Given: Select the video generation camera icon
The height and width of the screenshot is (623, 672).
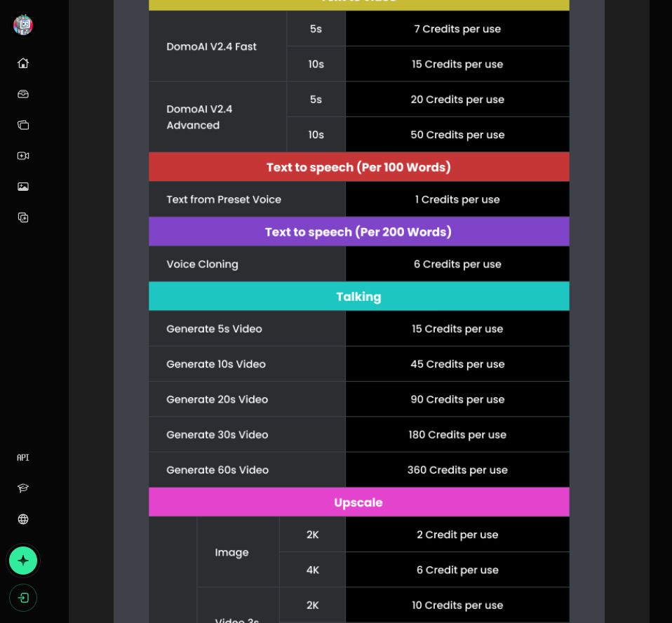Looking at the screenshot, I should (23, 156).
